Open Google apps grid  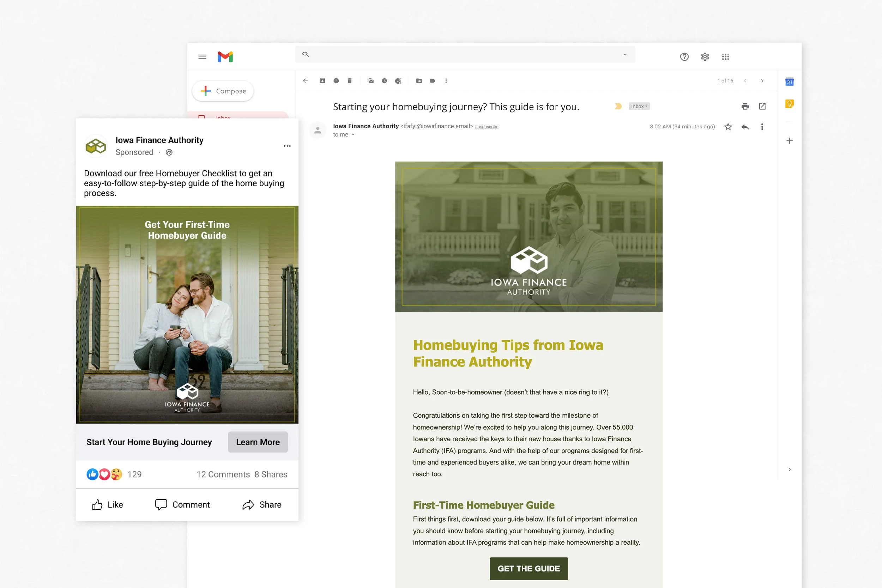[725, 57]
